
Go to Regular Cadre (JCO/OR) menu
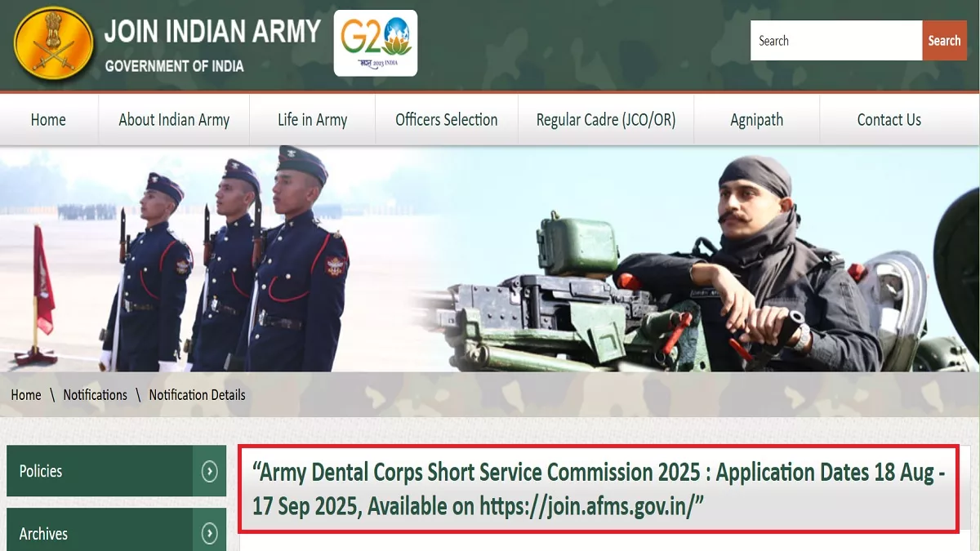[x=606, y=120]
